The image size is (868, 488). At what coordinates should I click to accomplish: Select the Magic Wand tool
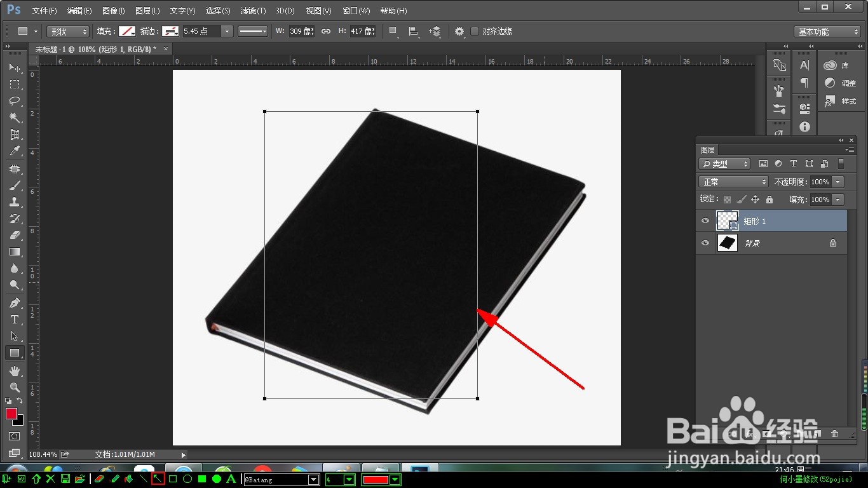14,118
